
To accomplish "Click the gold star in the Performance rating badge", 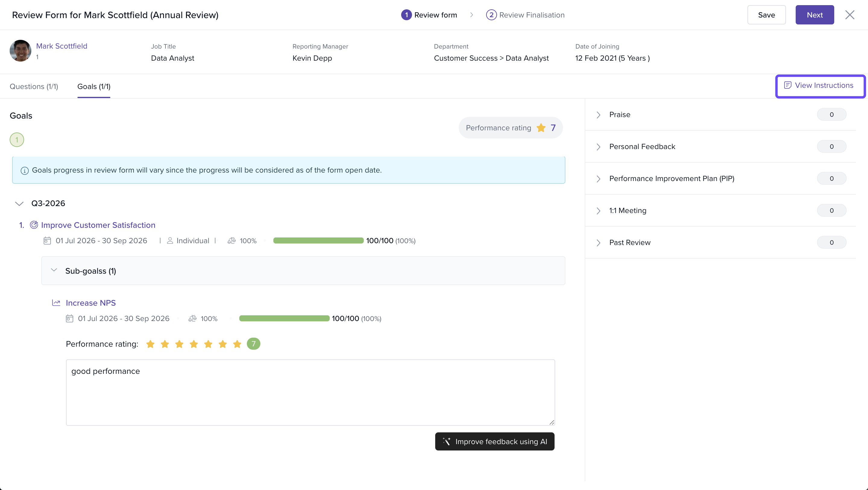I will [x=541, y=128].
